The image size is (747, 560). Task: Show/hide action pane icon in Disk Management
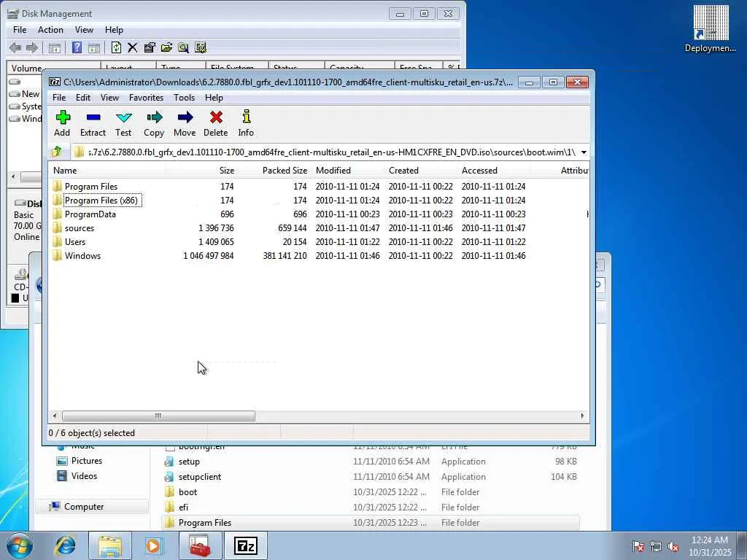94,47
